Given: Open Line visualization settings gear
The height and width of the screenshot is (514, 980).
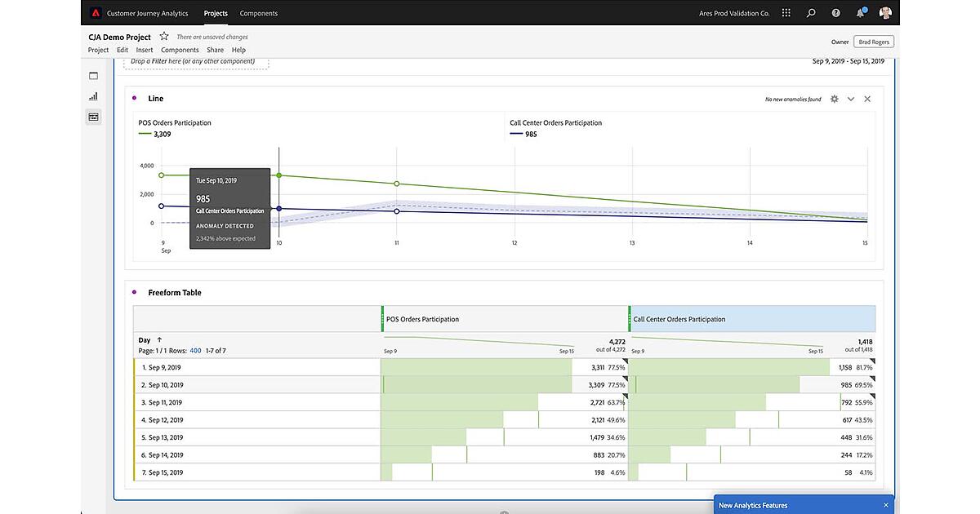Looking at the screenshot, I should (834, 99).
